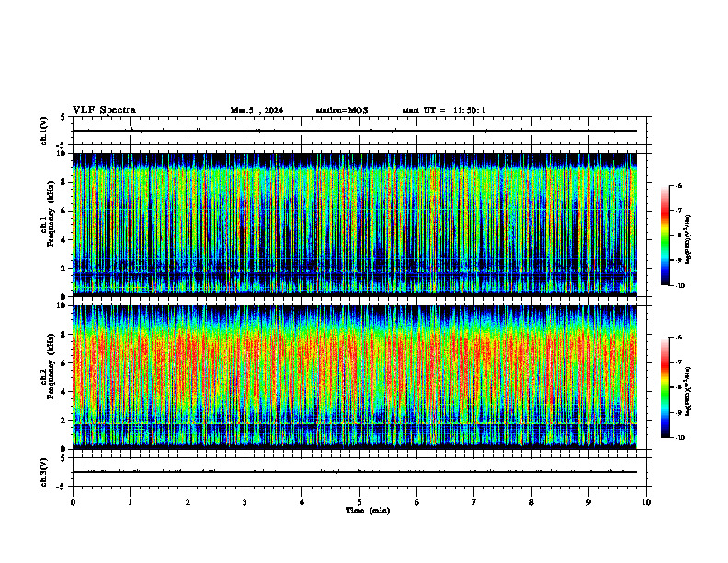Click the "Time (min)" x-axis label

[368, 511]
